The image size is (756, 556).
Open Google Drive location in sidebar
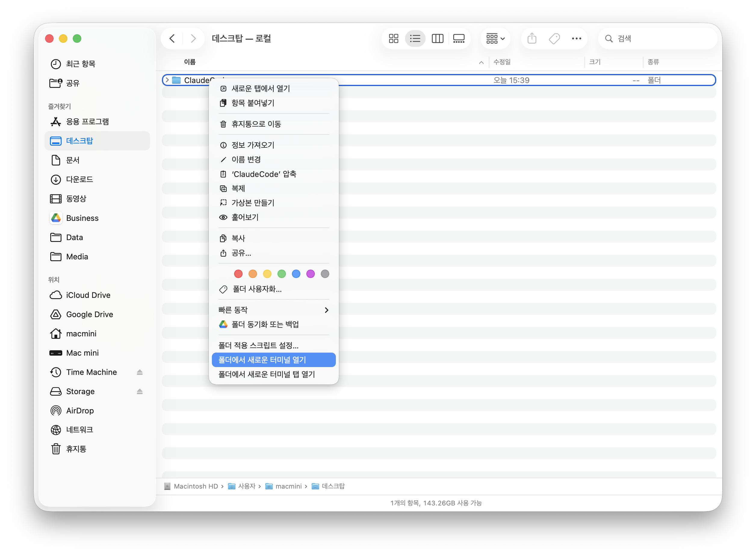[x=97, y=314]
